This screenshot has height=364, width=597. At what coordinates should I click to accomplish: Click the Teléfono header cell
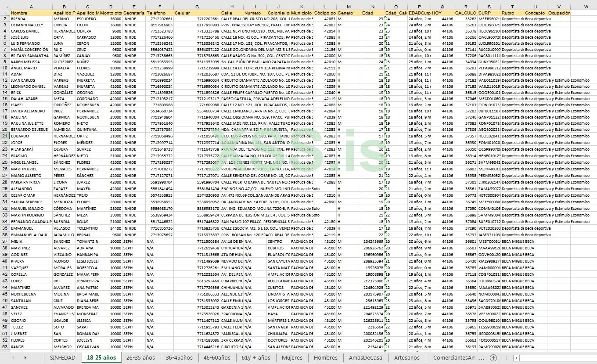[x=160, y=13]
